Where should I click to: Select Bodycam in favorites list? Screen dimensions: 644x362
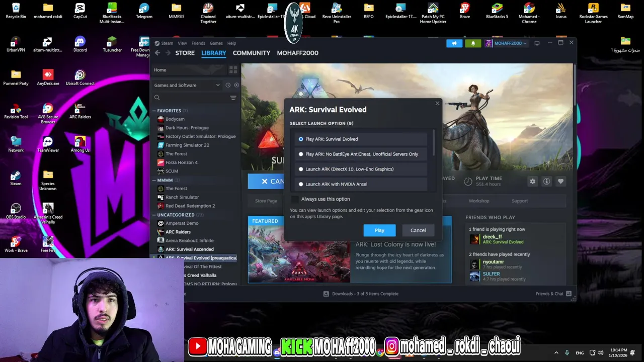175,119
